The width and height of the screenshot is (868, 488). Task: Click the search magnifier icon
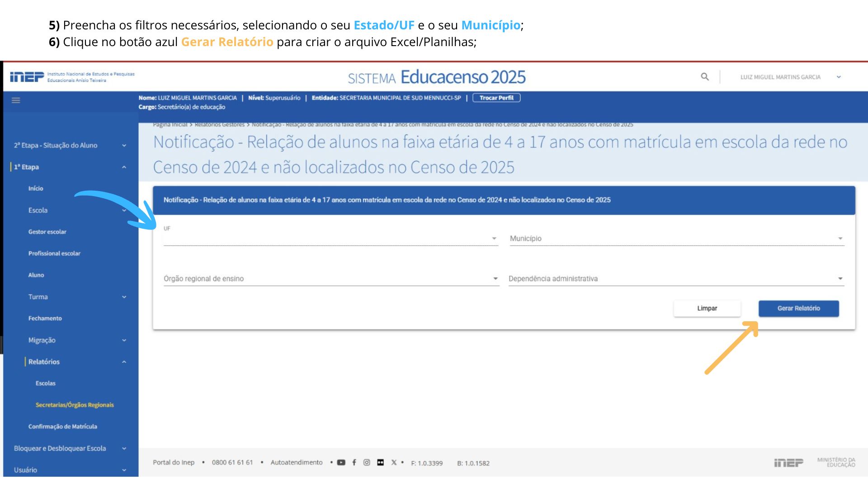tap(705, 77)
